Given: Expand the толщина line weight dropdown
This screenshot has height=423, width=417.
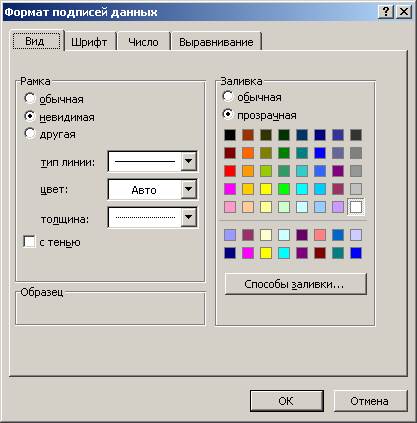Looking at the screenshot, I should click(188, 217).
